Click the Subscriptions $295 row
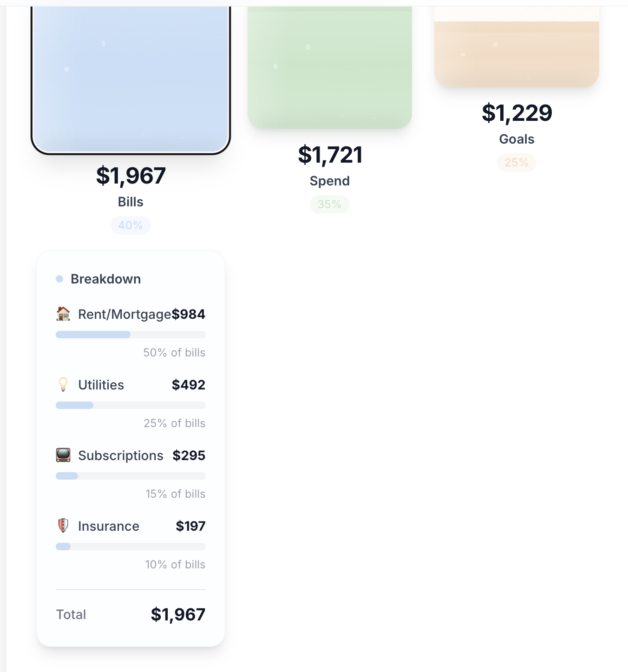 tap(131, 455)
